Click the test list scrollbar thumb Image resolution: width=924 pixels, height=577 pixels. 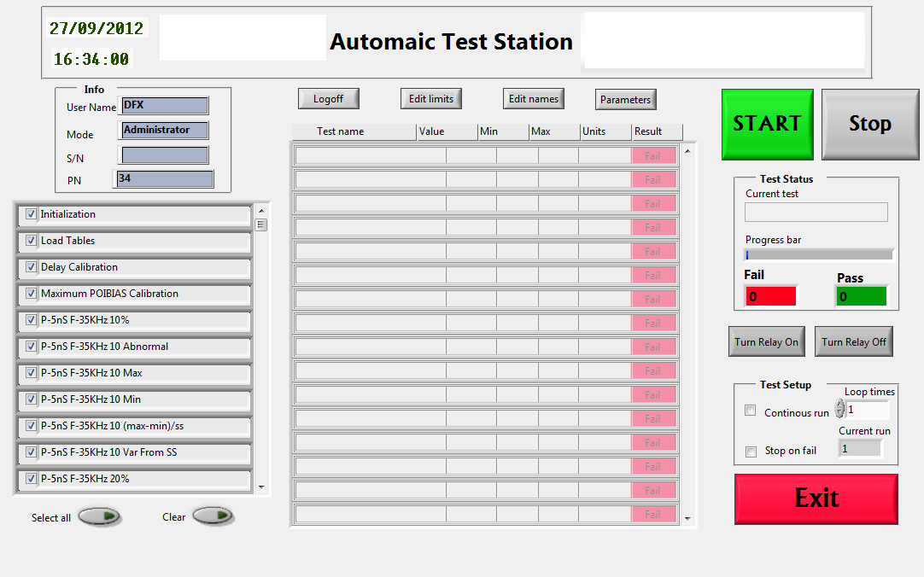coord(261,224)
